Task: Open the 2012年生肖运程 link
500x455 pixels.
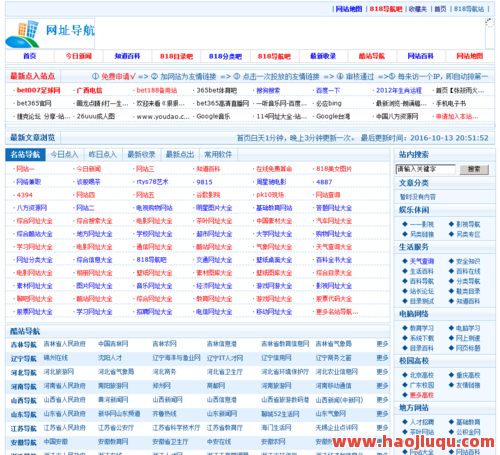Action: [399, 90]
